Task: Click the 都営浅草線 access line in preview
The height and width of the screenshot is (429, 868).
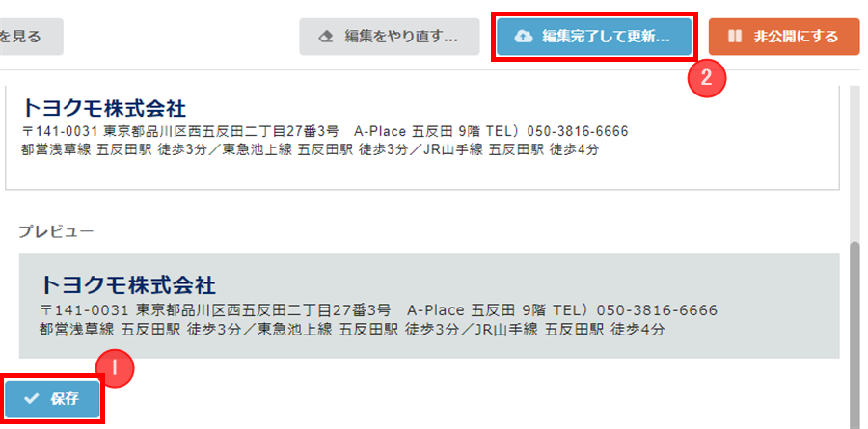Action: click(x=352, y=330)
